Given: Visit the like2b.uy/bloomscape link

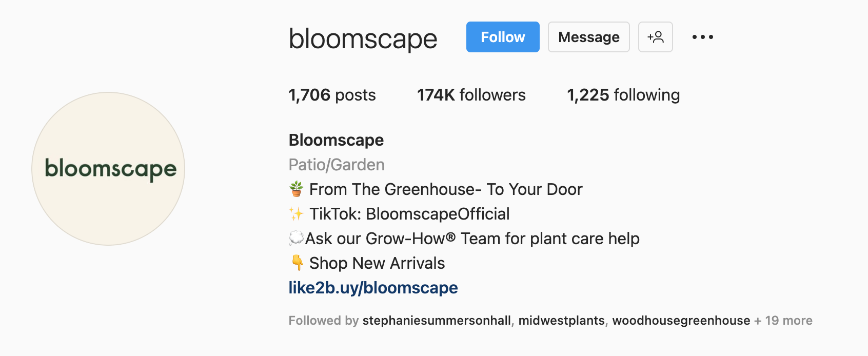Looking at the screenshot, I should [373, 288].
